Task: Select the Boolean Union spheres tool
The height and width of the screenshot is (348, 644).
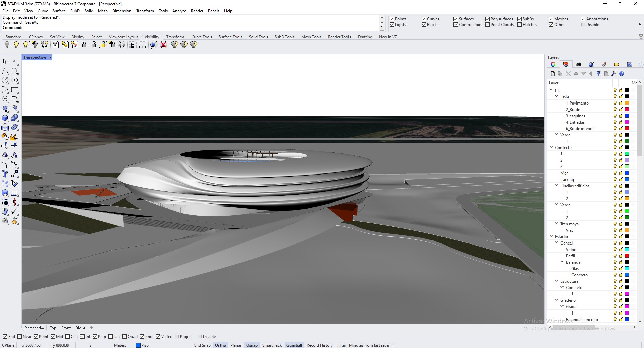Action: pos(14,118)
